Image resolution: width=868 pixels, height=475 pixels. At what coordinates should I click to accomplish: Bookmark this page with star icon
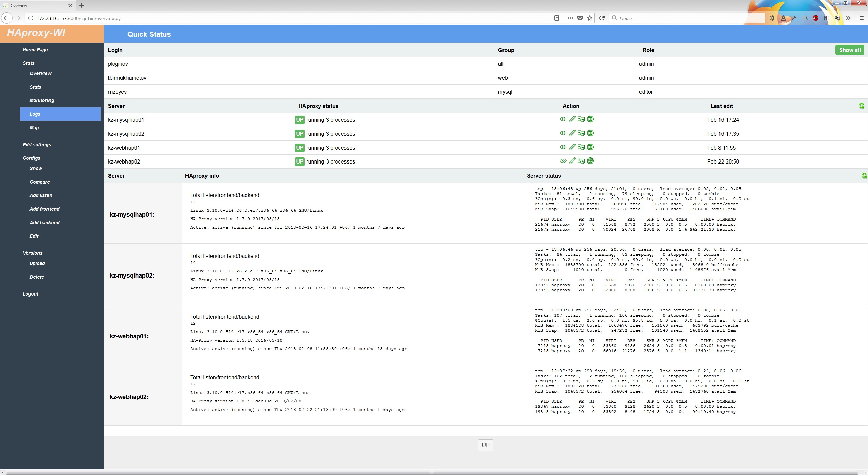click(x=590, y=18)
